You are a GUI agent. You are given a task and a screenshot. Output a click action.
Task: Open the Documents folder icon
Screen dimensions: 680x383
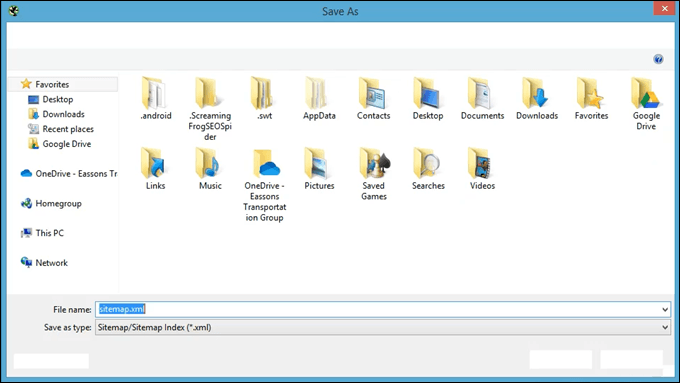pos(482,93)
